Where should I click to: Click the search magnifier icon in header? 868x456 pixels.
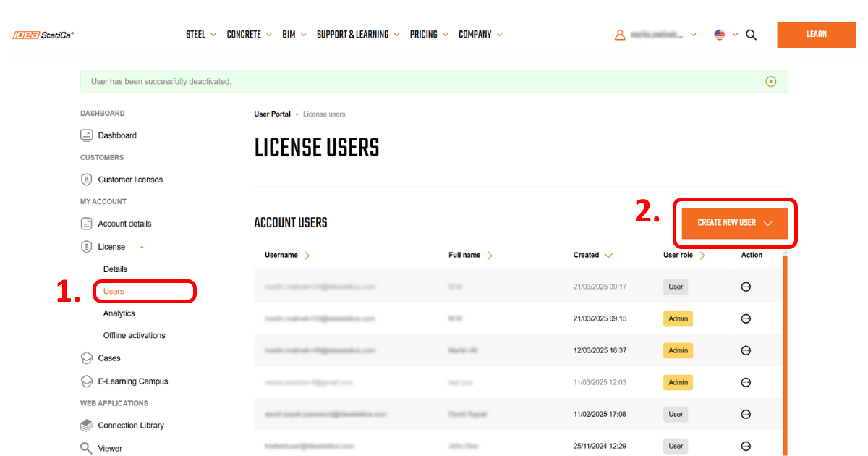click(x=751, y=35)
